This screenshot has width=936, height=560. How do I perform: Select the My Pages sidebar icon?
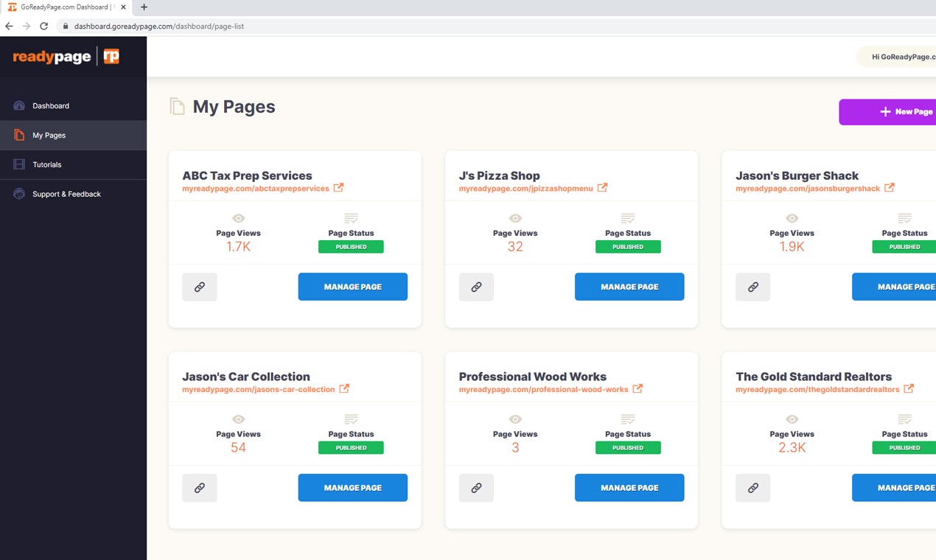click(18, 135)
